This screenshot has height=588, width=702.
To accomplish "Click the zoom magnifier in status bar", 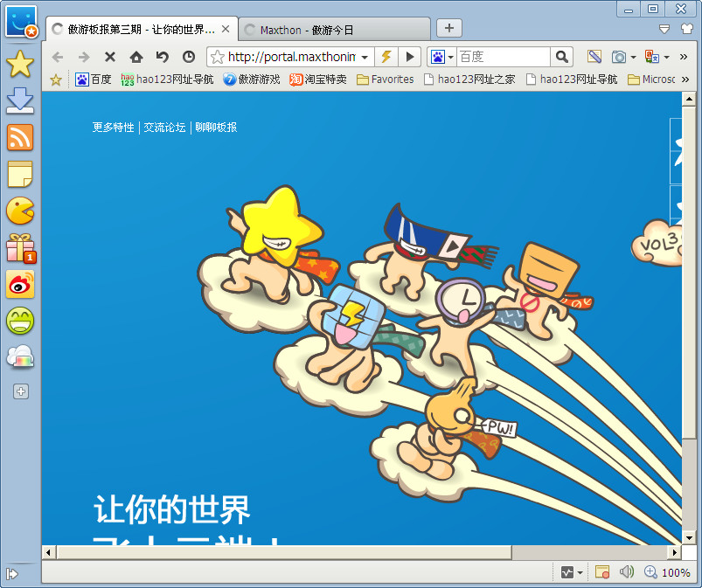I will click(x=650, y=572).
